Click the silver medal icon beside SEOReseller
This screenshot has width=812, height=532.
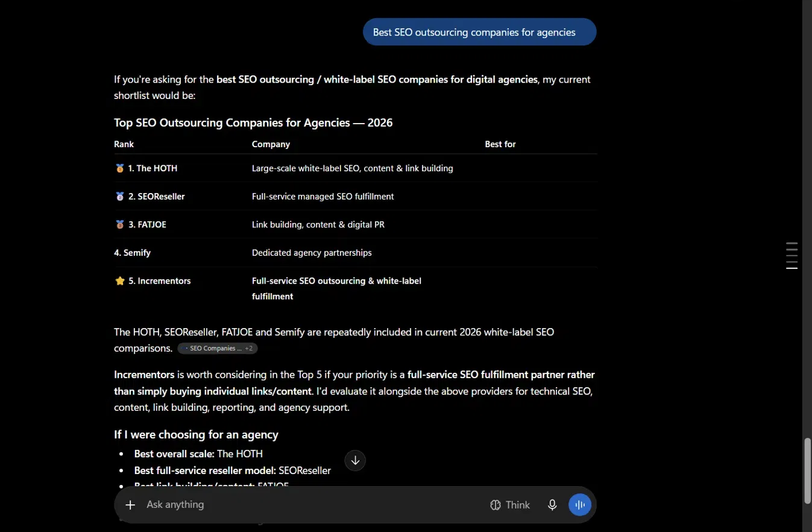120,196
